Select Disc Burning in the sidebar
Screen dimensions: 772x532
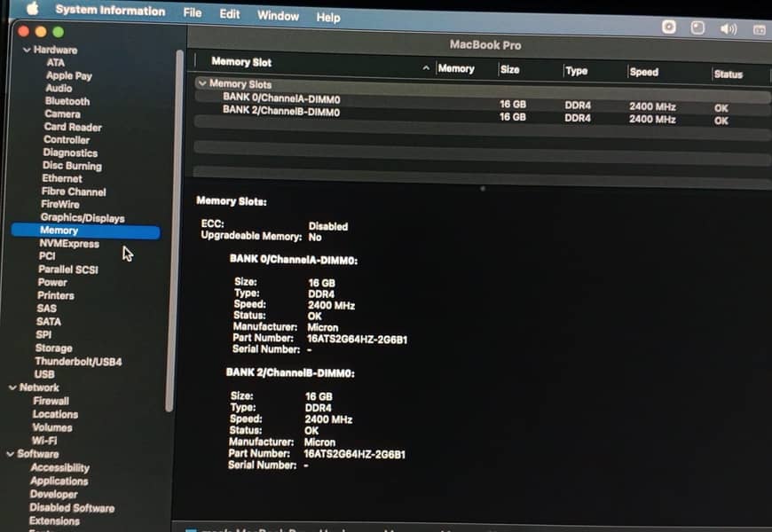(x=72, y=166)
